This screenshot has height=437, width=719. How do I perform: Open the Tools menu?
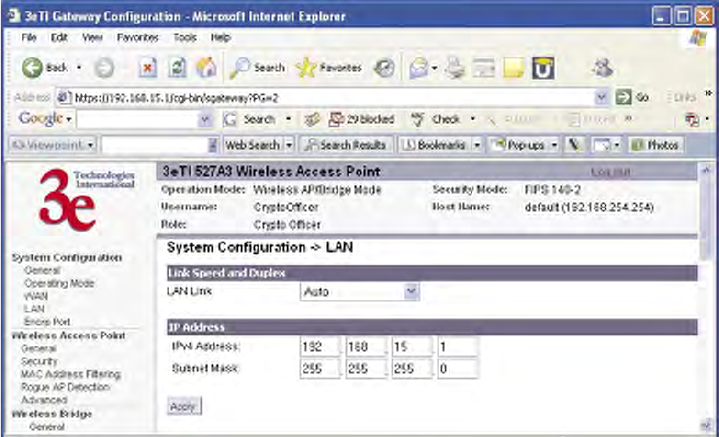pos(185,38)
